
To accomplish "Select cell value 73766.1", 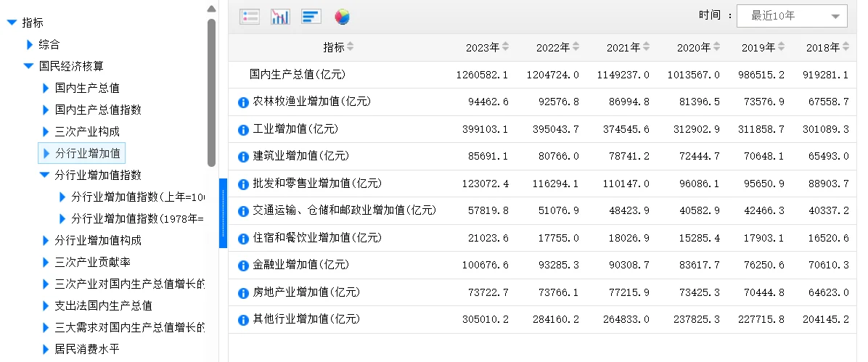I will coord(559,292).
